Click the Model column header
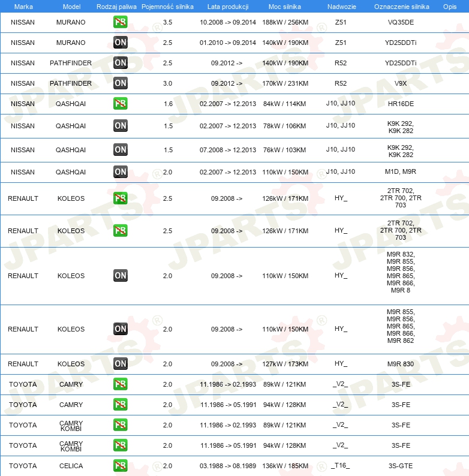This screenshot has height=476, width=469. point(72,7)
